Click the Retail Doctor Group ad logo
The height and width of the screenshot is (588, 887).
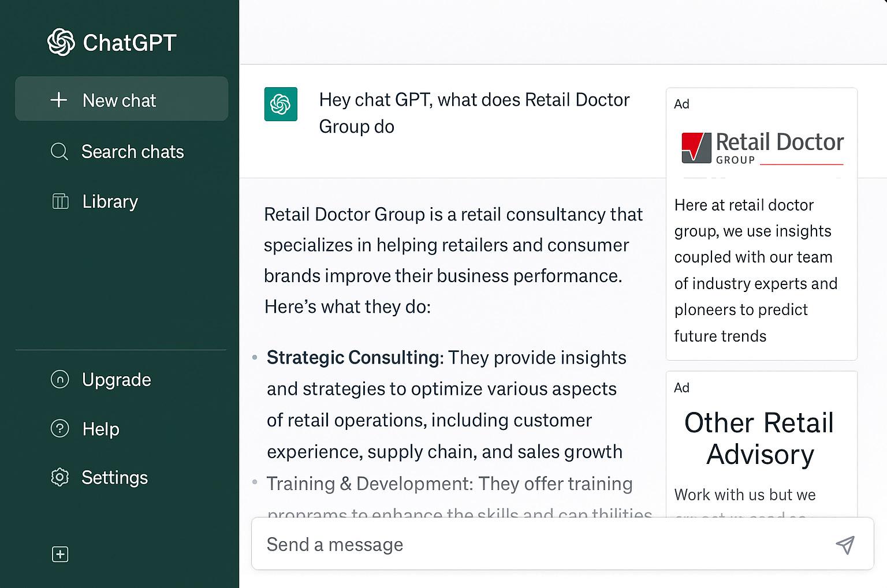pos(762,148)
